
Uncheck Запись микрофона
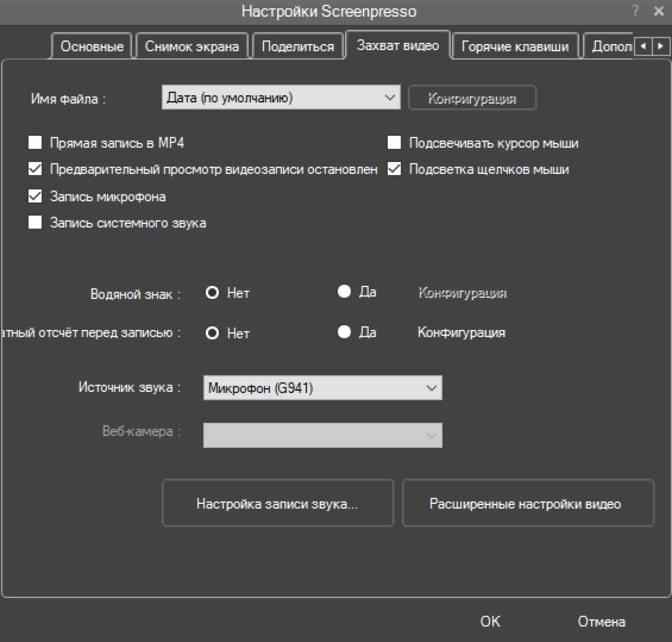(35, 196)
